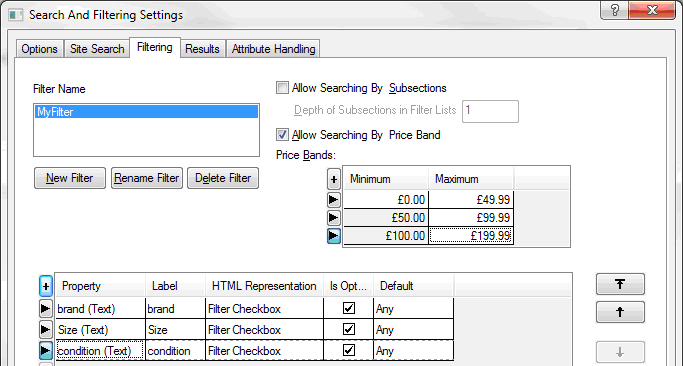The height and width of the screenshot is (366, 683).
Task: Open the Results tab
Action: tap(203, 49)
